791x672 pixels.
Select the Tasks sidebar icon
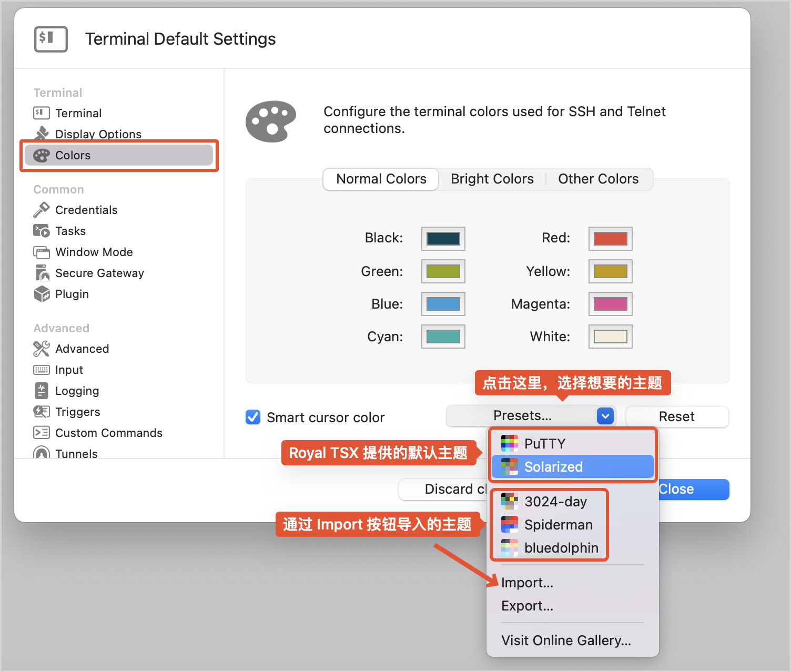[42, 231]
